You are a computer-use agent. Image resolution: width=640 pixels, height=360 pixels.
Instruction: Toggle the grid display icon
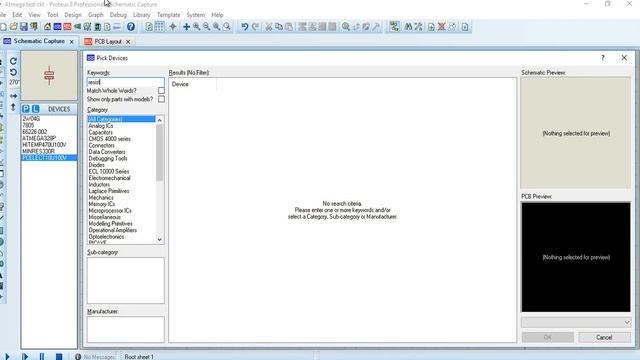(x=160, y=27)
